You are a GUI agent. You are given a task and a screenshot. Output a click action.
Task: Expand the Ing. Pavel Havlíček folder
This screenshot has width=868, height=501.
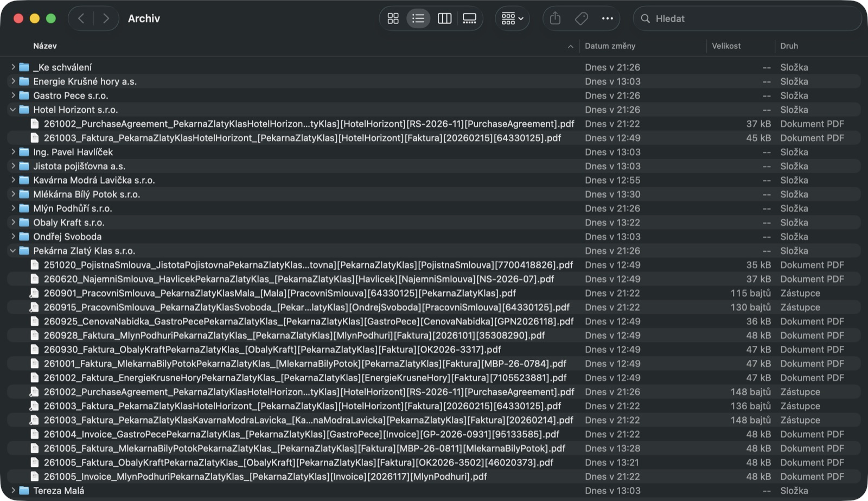pyautogui.click(x=13, y=151)
